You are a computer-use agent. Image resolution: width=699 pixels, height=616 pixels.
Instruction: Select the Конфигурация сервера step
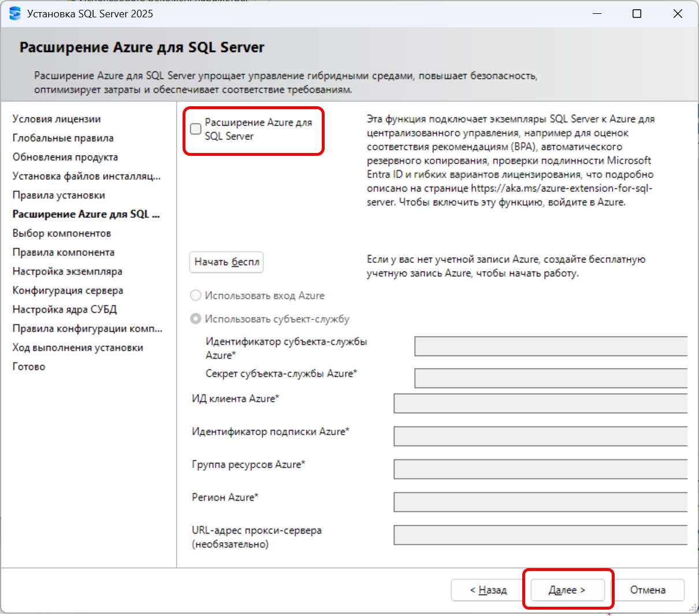(x=68, y=290)
